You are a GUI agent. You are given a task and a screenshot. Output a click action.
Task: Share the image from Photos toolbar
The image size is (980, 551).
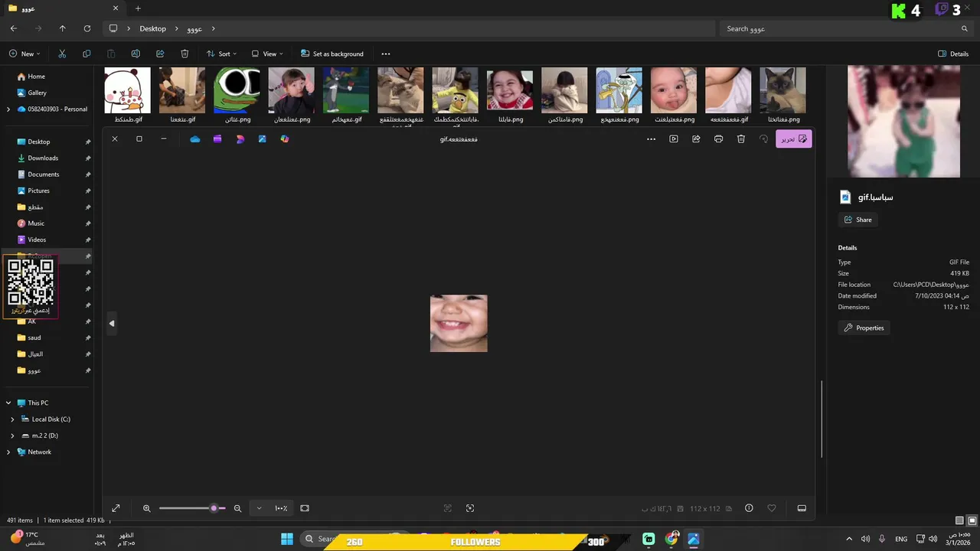pos(696,139)
